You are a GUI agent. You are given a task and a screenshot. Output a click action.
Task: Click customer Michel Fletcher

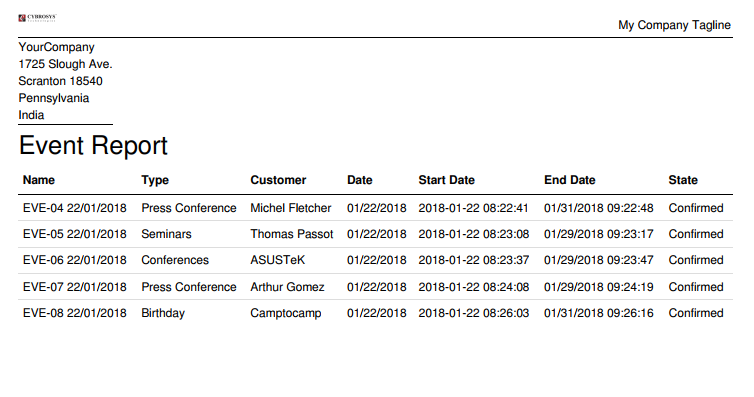pyautogui.click(x=290, y=208)
